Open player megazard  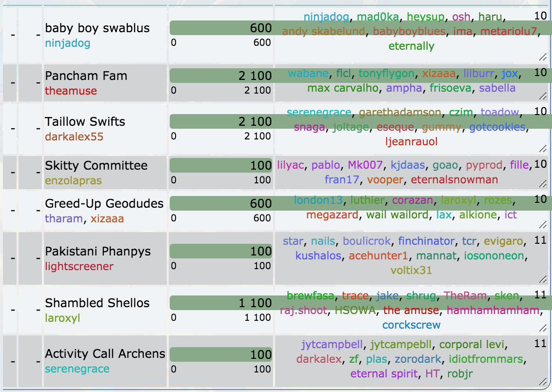pos(332,215)
